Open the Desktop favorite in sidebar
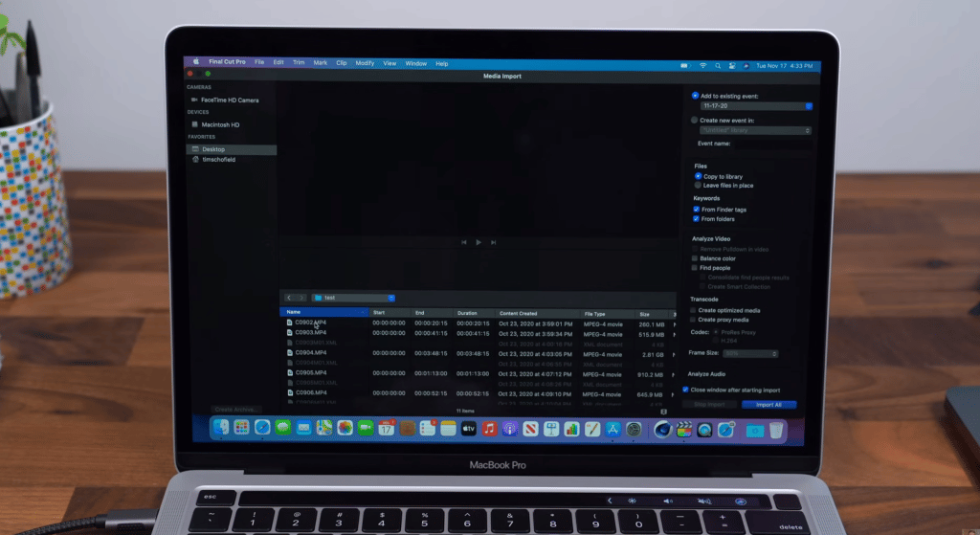This screenshot has height=535, width=980. click(x=232, y=149)
